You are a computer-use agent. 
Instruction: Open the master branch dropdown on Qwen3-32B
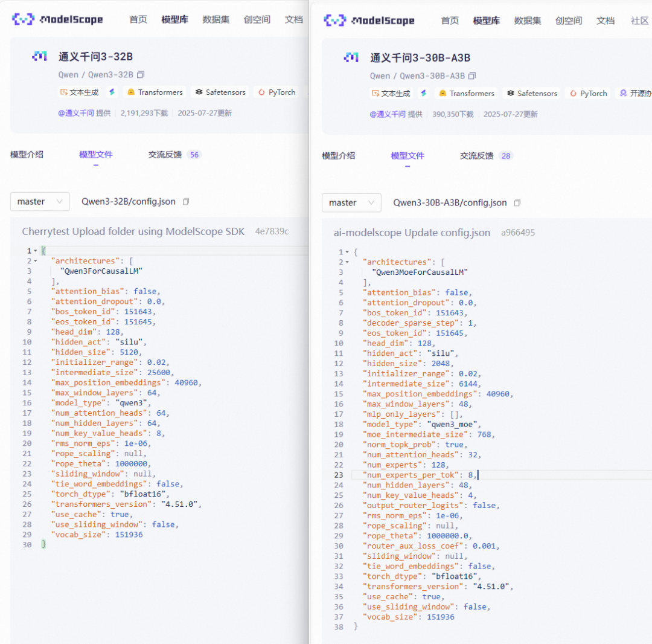coord(40,201)
